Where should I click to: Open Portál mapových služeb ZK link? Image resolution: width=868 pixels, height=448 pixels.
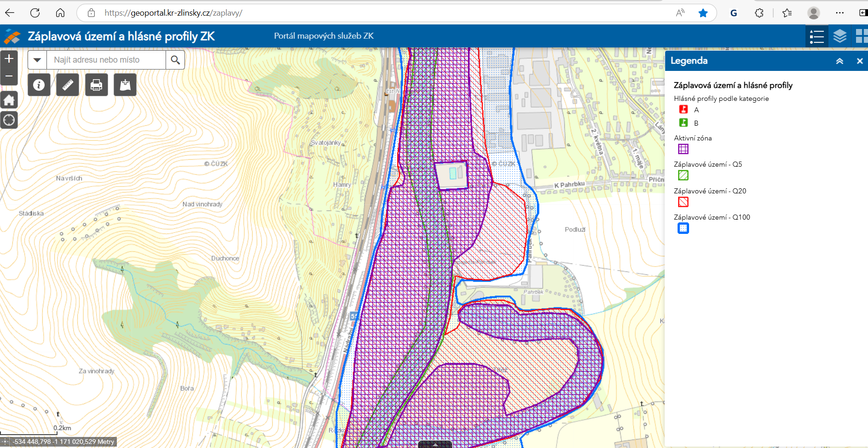[323, 36]
